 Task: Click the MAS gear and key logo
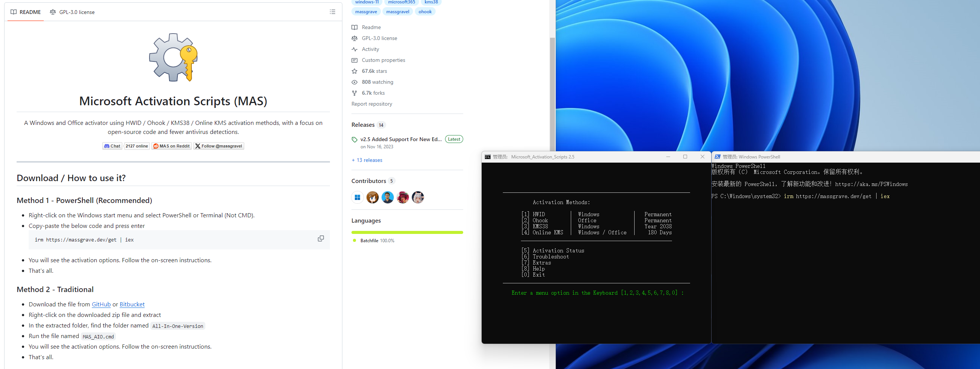pos(174,57)
